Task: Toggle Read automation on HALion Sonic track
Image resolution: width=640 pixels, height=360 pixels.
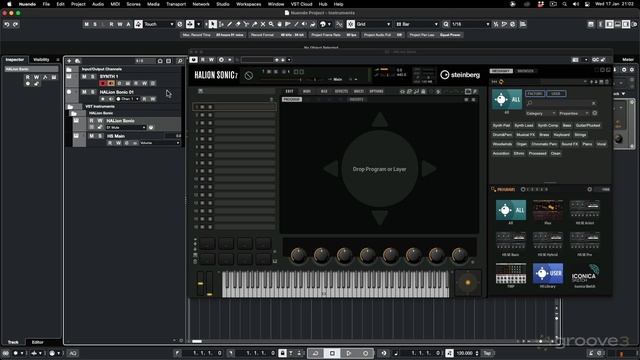Action: click(x=91, y=121)
